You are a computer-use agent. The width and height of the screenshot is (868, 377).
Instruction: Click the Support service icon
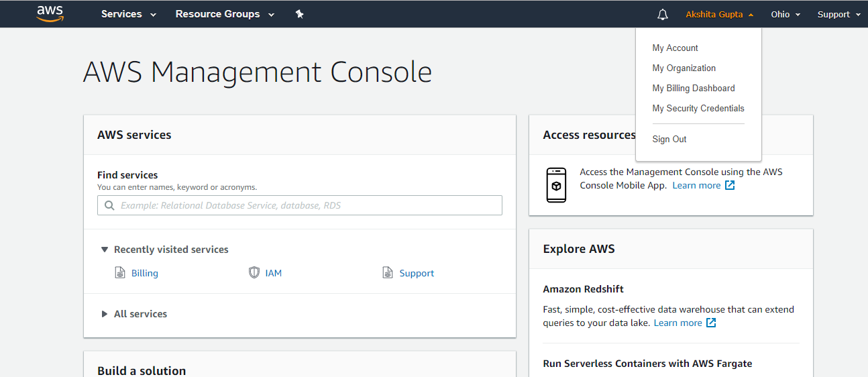(x=388, y=272)
